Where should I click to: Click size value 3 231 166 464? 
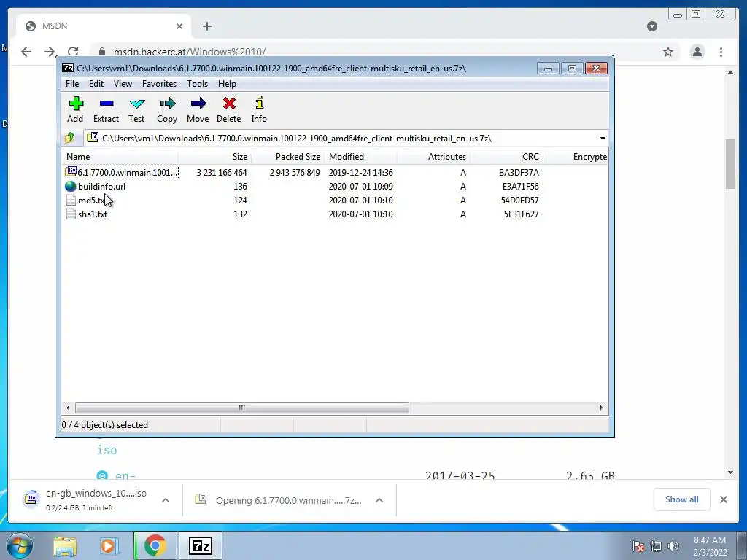click(222, 172)
